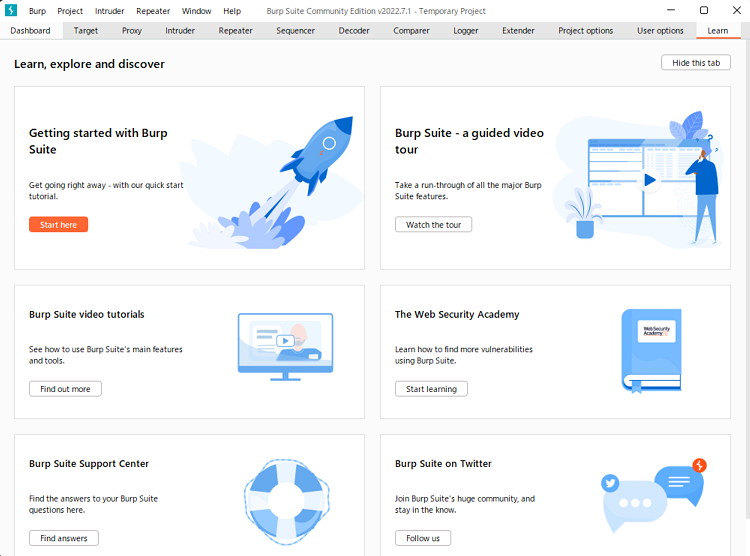The height and width of the screenshot is (556, 750).
Task: Switch to the Dashboard tab
Action: pos(30,31)
